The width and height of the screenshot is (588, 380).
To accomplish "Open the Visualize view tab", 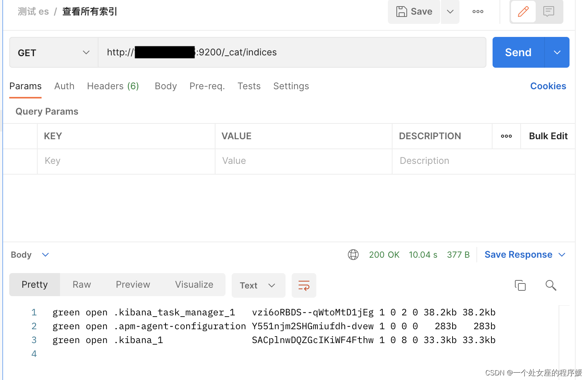I will click(x=194, y=285).
